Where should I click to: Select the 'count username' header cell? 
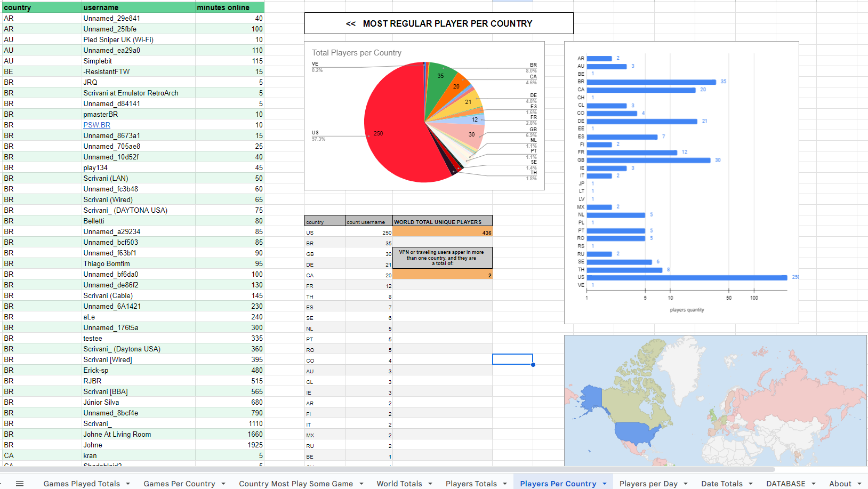pyautogui.click(x=369, y=221)
